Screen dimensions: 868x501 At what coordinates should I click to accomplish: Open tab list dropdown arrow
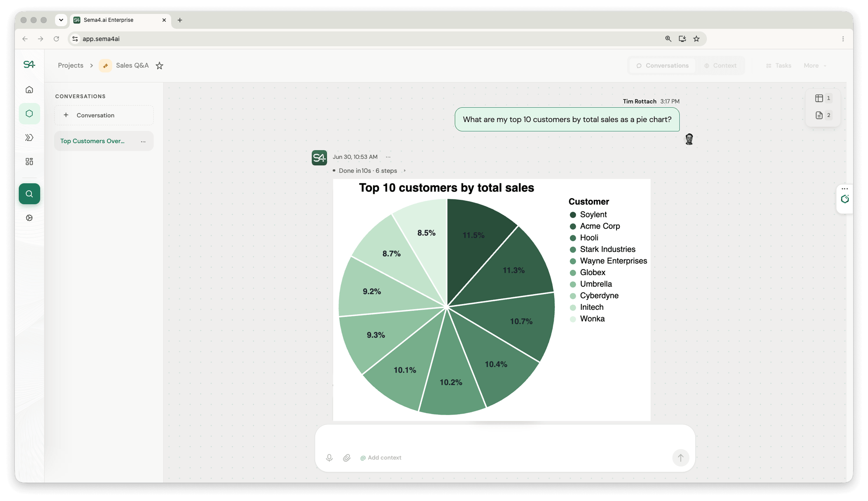coord(61,20)
